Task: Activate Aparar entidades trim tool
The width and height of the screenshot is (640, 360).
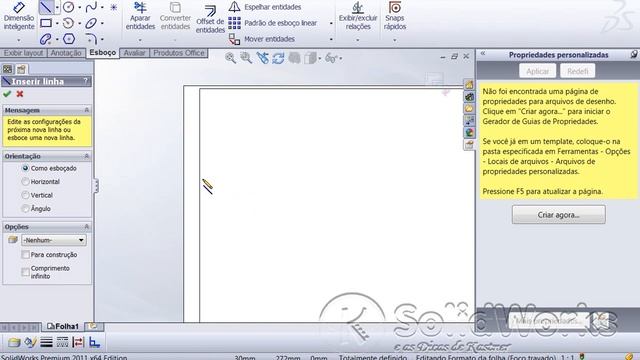Action: coord(140,16)
